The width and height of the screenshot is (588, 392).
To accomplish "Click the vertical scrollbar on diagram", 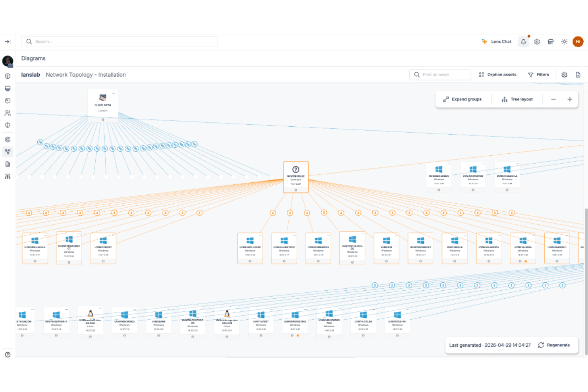I will 586,281.
